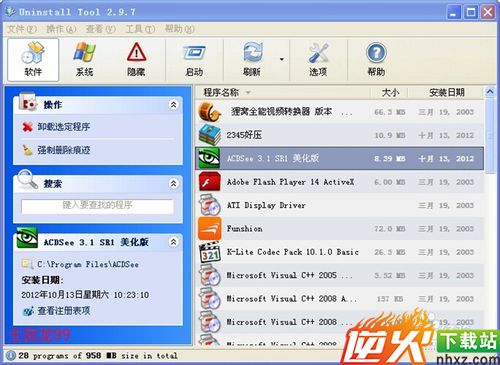
Task: Open the 查看(V) menu
Action: click(x=100, y=29)
